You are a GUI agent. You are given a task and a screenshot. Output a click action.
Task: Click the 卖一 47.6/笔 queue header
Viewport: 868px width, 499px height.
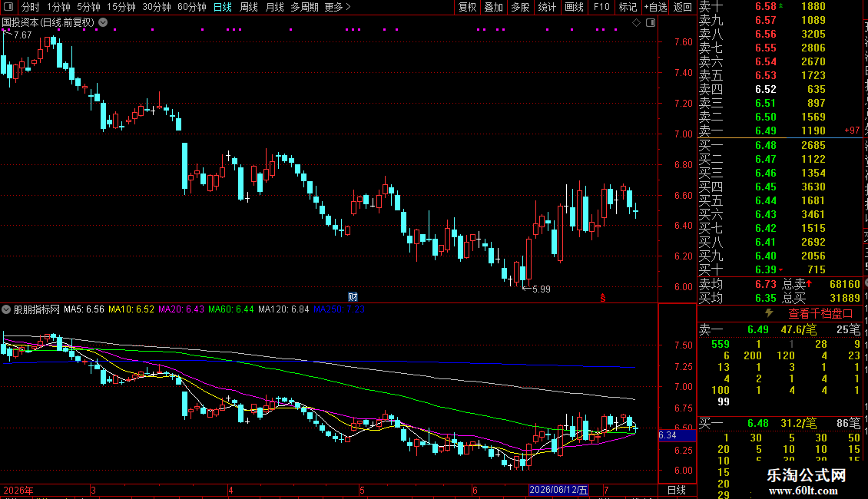pos(780,329)
